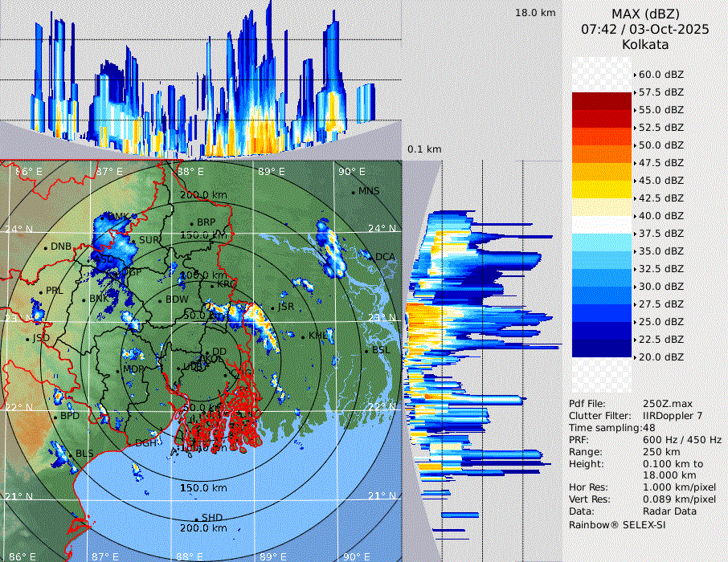
Task: Select the SHD station marker
Action: click(x=196, y=519)
